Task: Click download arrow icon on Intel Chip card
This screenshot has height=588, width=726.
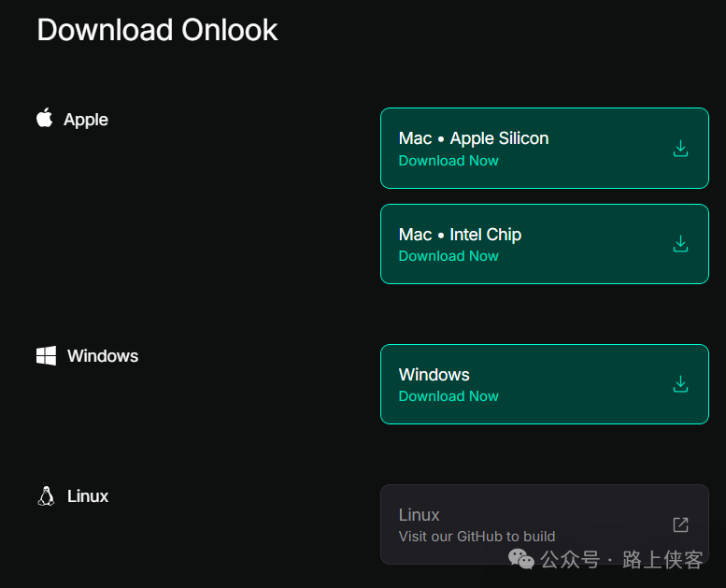Action: click(680, 244)
